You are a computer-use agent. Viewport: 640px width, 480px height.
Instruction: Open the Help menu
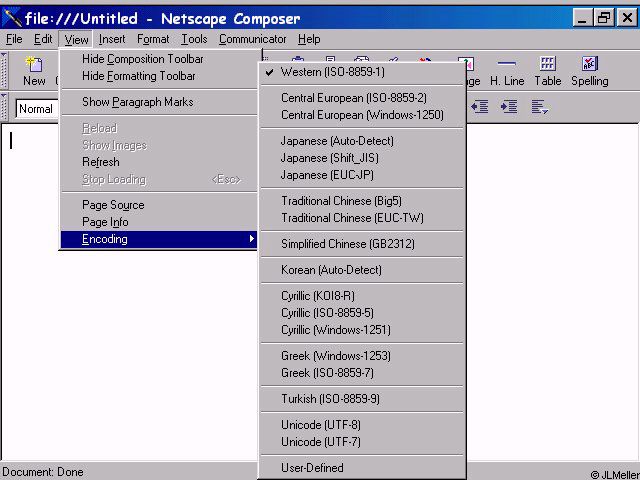tap(309, 39)
